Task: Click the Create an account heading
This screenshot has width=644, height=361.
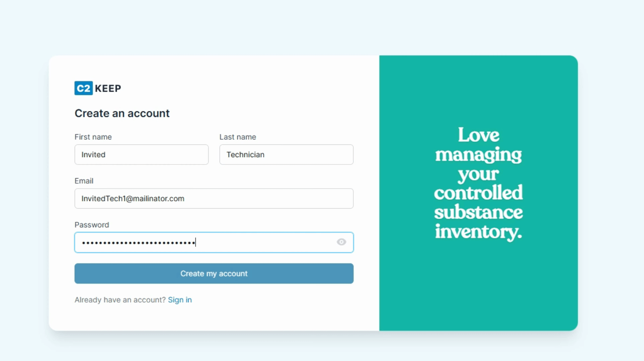Action: [x=122, y=113]
